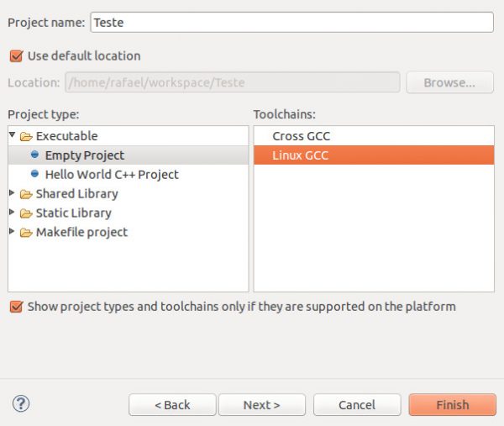Click the Shared Library folder icon
This screenshot has width=504, height=426.
[x=26, y=194]
